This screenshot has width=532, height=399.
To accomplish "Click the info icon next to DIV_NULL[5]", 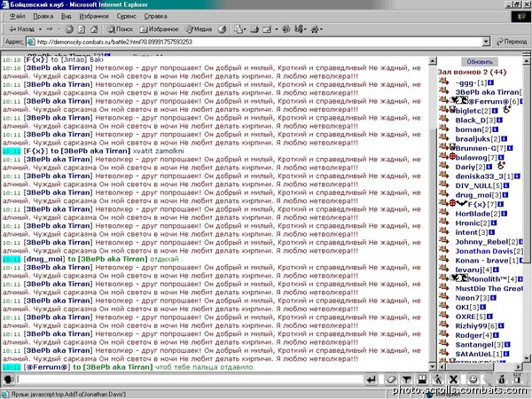I will (x=506, y=185).
